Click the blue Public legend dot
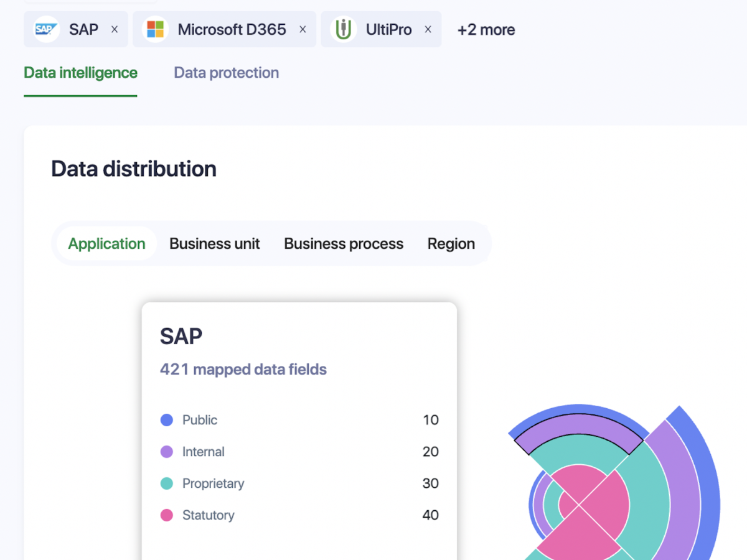Viewport: 747px width, 560px height. click(x=167, y=420)
